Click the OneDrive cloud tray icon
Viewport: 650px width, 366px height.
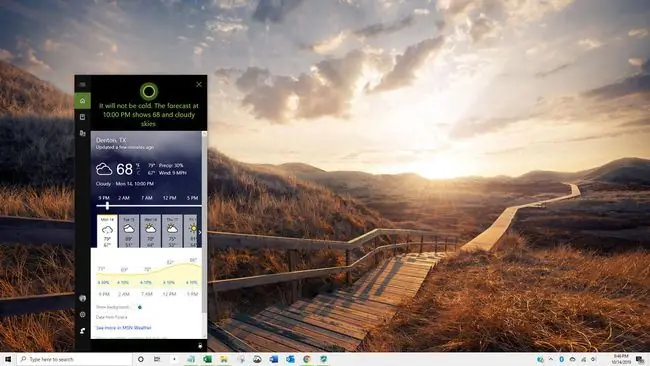point(572,359)
